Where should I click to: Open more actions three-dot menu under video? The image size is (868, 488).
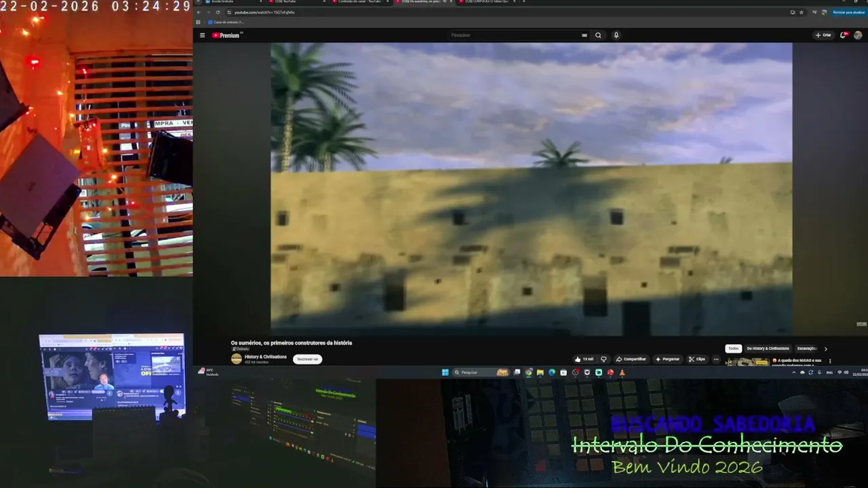[x=715, y=359]
